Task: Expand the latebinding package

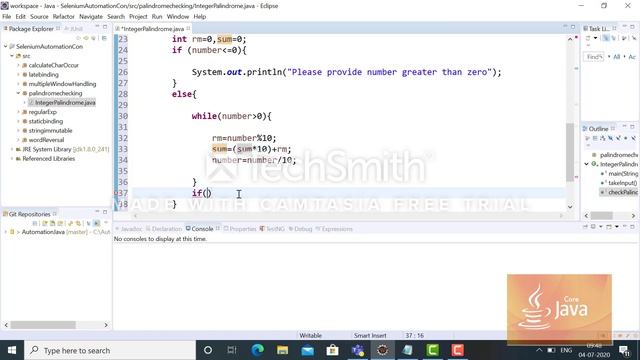Action: point(18,75)
